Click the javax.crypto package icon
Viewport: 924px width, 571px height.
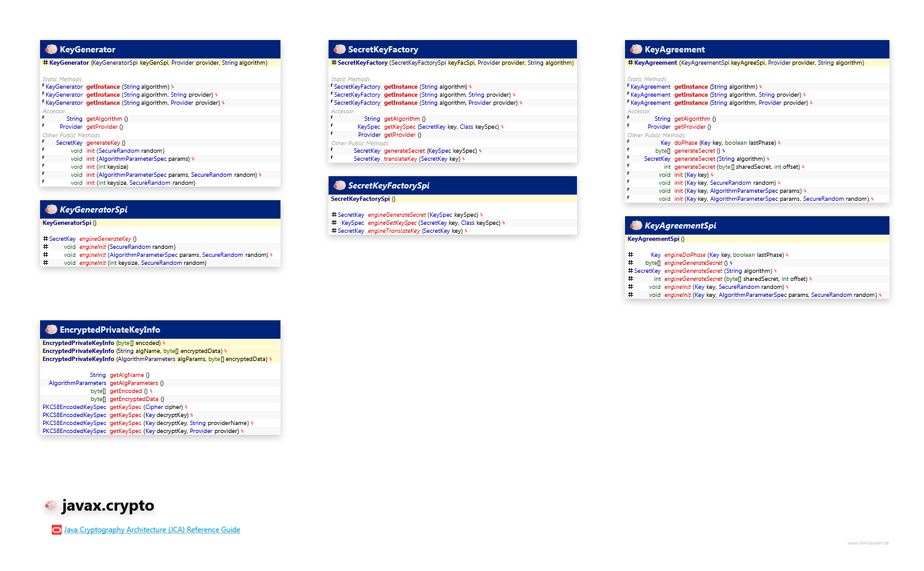(51, 506)
